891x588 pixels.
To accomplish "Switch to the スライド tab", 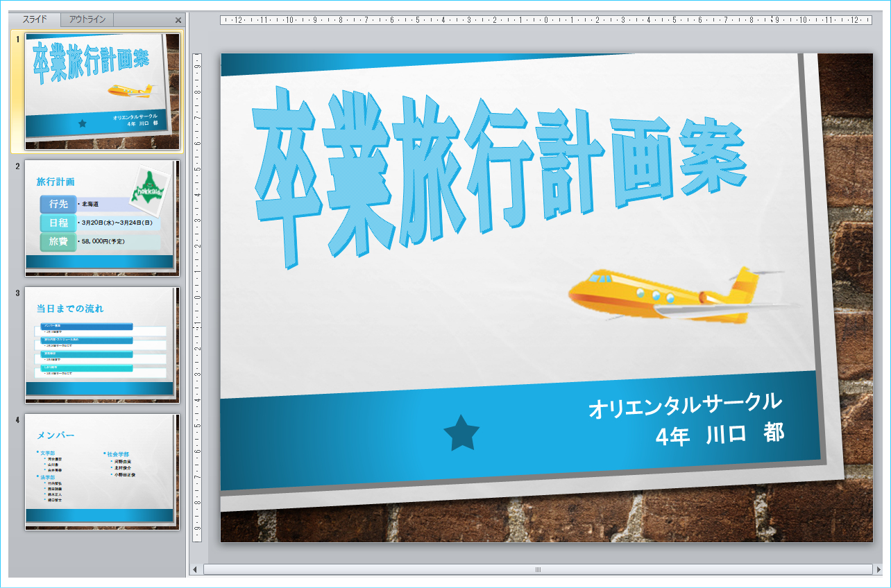I will pos(35,19).
